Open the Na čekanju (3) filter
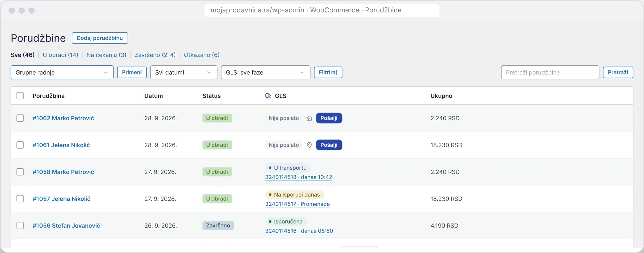This screenshot has width=644, height=253. tap(106, 55)
